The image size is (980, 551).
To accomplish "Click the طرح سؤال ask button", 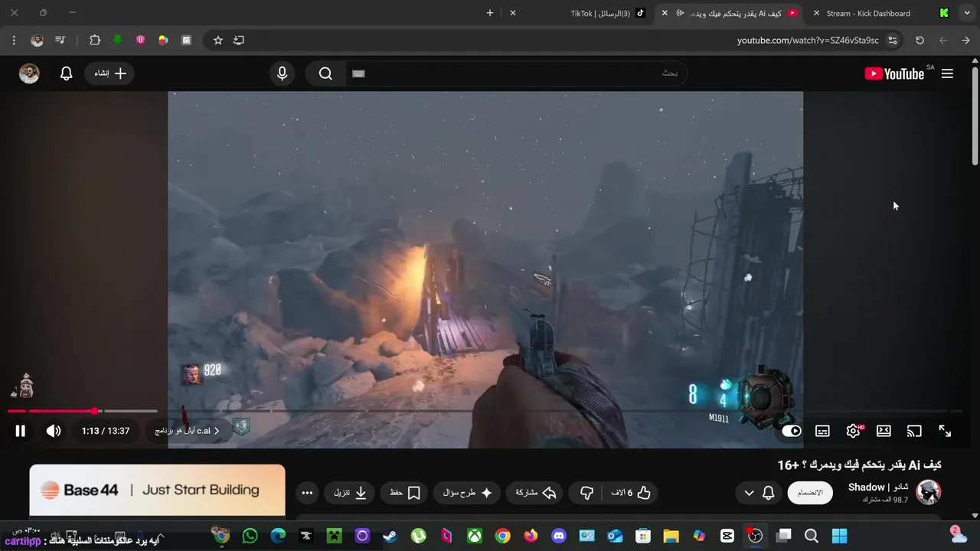I will [x=468, y=493].
